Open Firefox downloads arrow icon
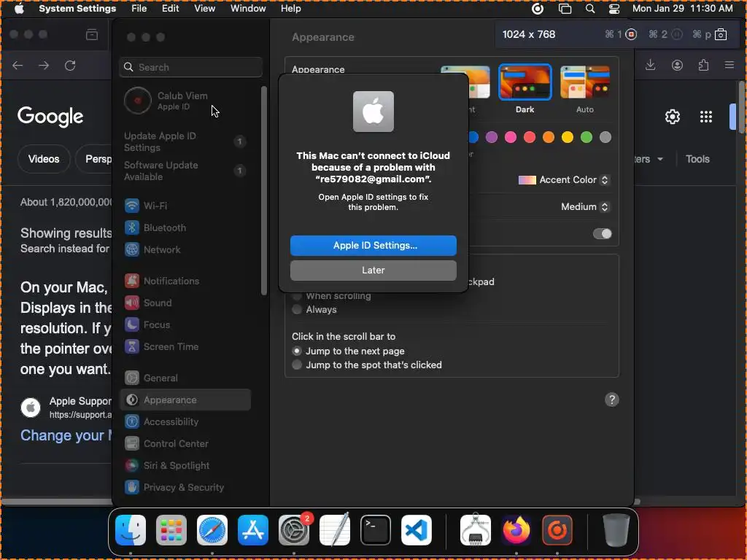The height and width of the screenshot is (560, 747). (x=650, y=65)
